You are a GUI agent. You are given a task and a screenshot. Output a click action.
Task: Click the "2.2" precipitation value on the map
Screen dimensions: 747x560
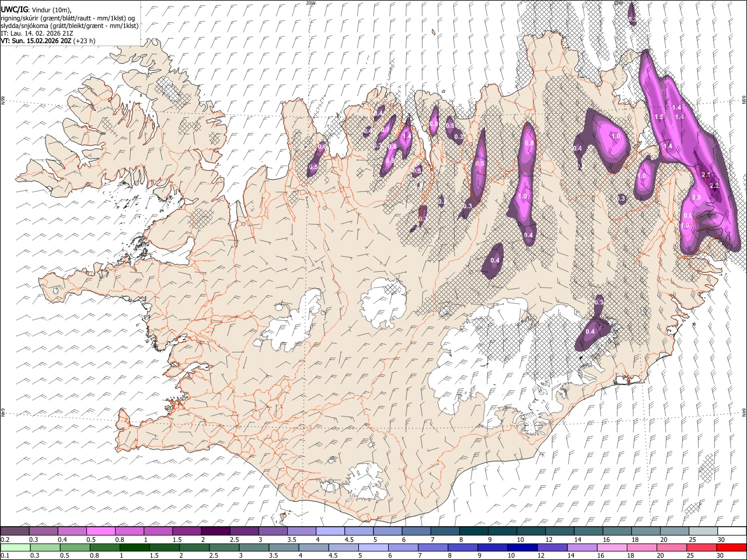pyautogui.click(x=714, y=185)
